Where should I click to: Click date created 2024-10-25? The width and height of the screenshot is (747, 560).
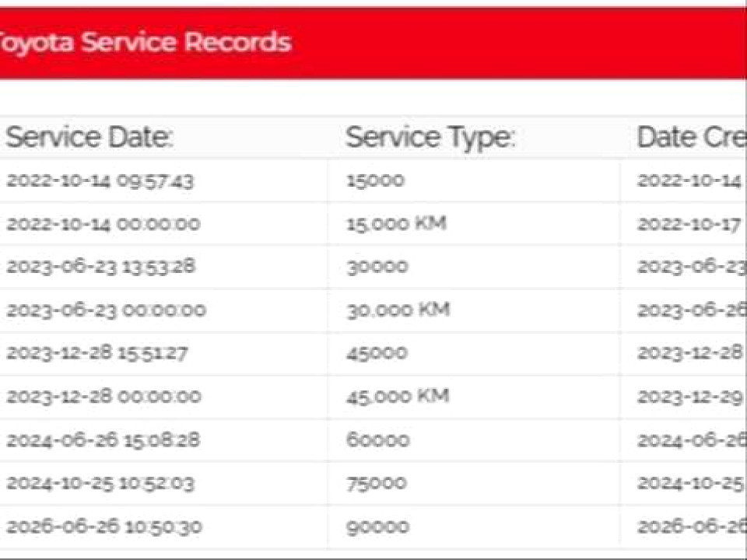click(x=691, y=483)
